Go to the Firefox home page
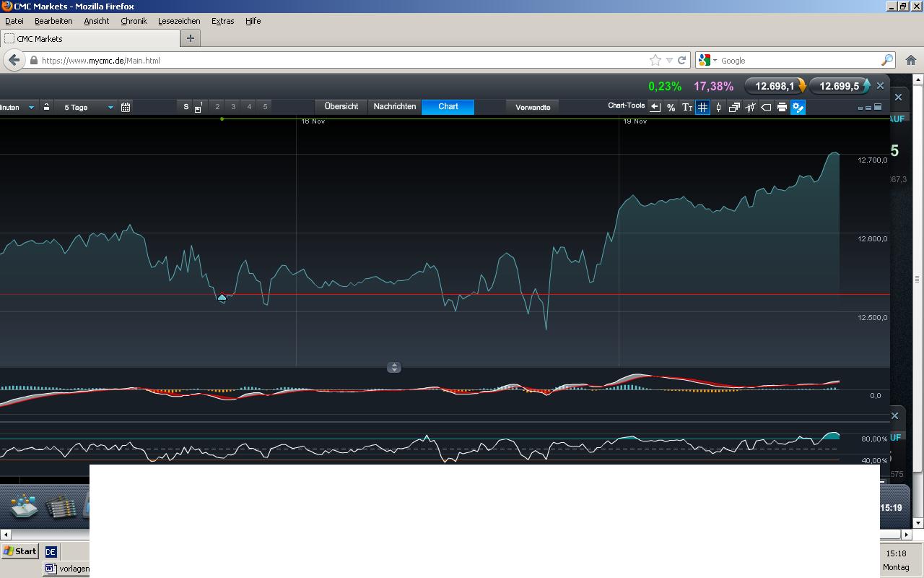This screenshot has height=578, width=924. click(911, 61)
